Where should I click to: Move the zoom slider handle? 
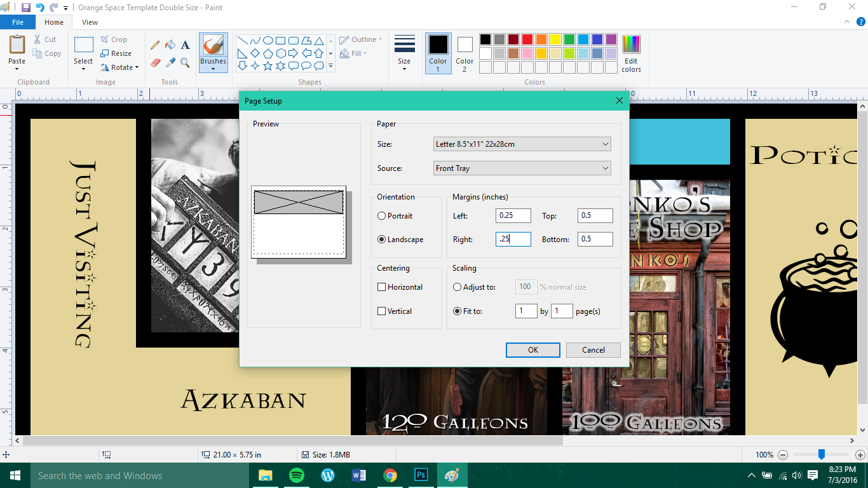(822, 455)
